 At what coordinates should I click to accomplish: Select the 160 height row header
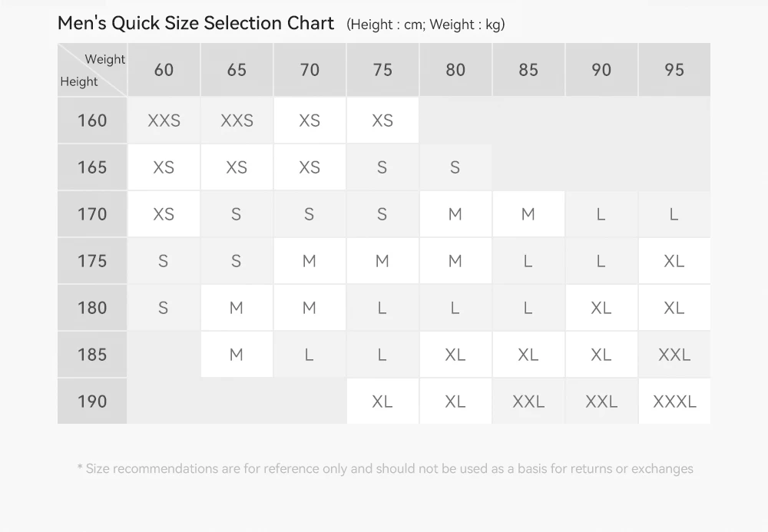point(92,121)
